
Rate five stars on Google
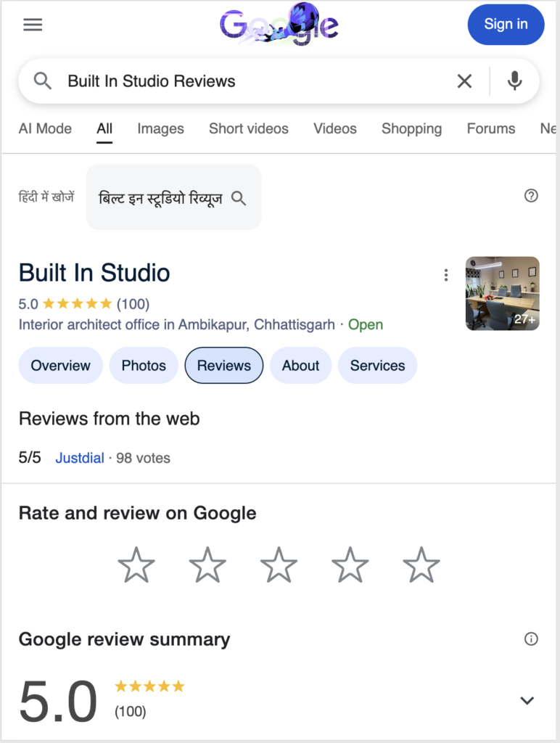click(x=421, y=565)
